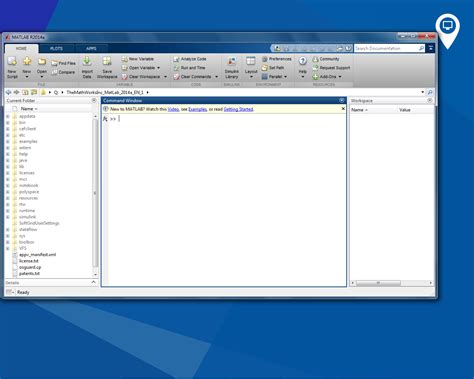Click the address bar search magnifier
This screenshot has width=474, height=379.
point(430,92)
